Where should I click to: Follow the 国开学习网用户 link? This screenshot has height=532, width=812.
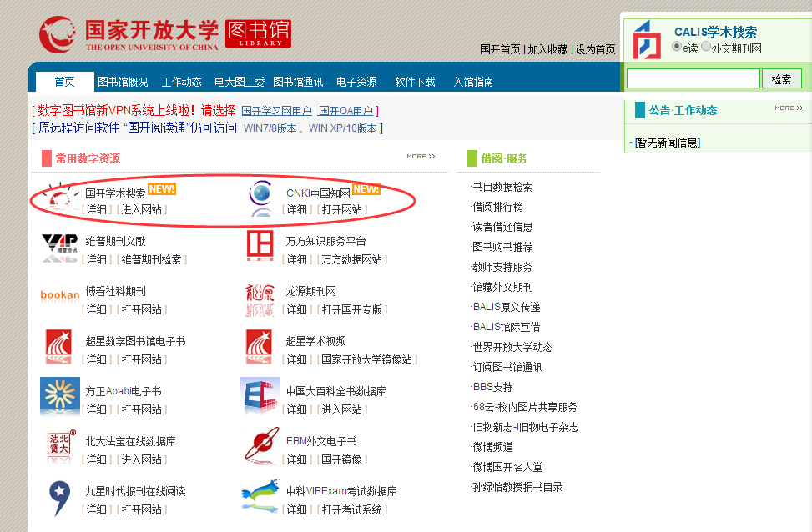click(276, 111)
